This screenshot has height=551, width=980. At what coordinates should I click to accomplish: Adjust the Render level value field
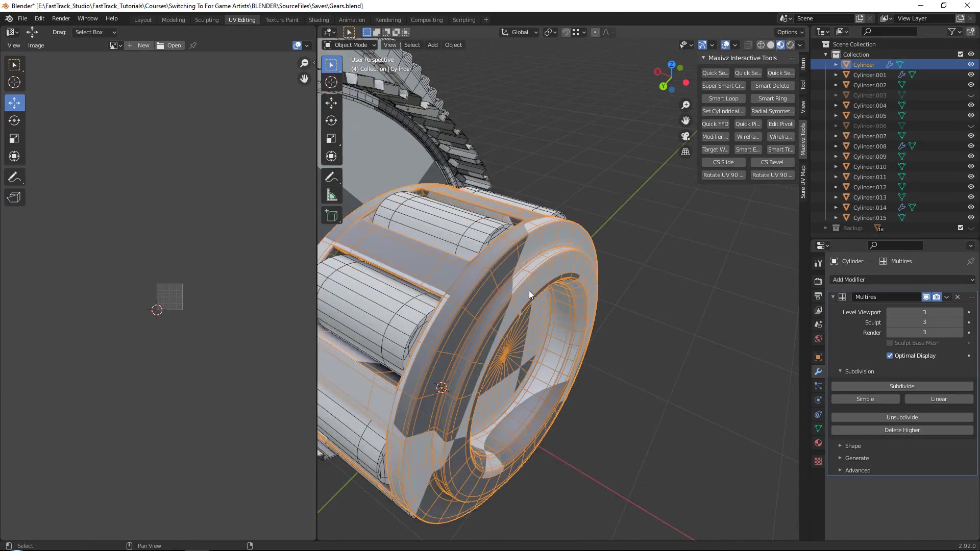924,333
